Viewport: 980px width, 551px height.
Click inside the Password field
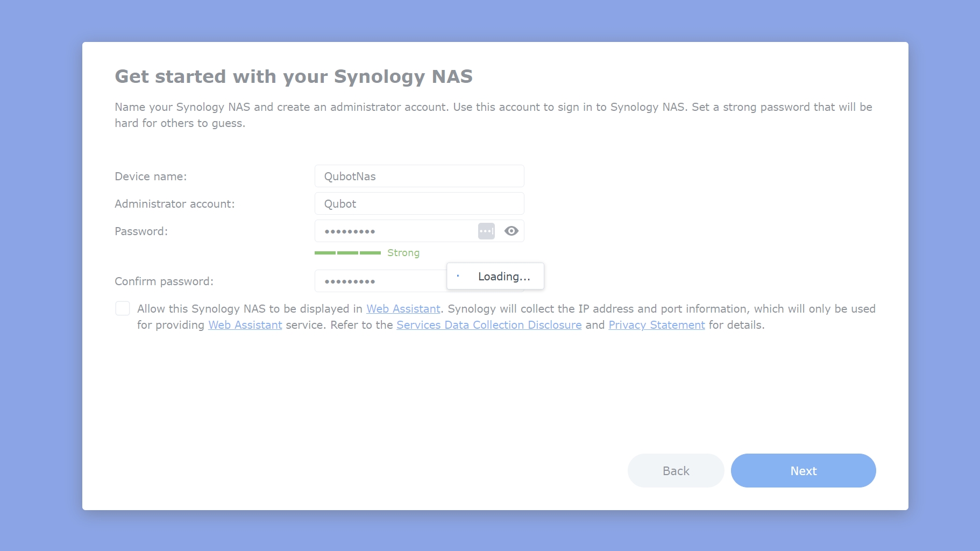pyautogui.click(x=395, y=231)
